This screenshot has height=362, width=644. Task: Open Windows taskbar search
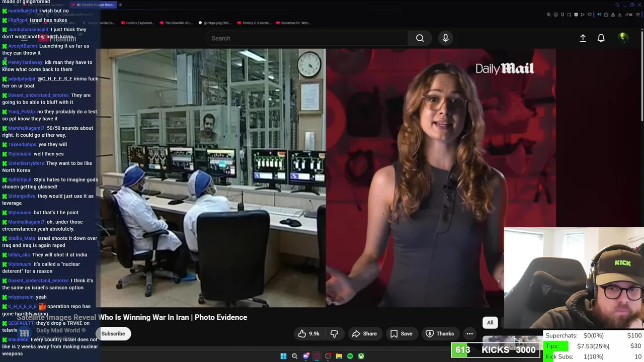294,356
